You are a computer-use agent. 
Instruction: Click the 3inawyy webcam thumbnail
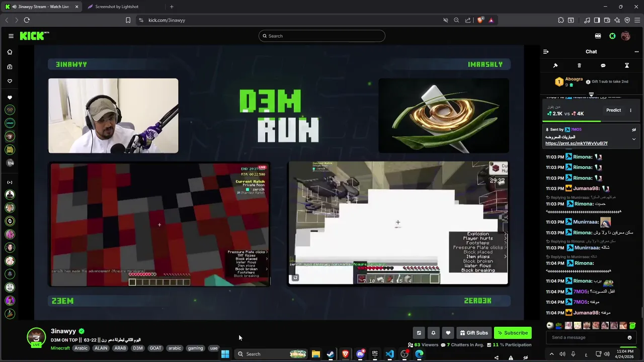(113, 116)
